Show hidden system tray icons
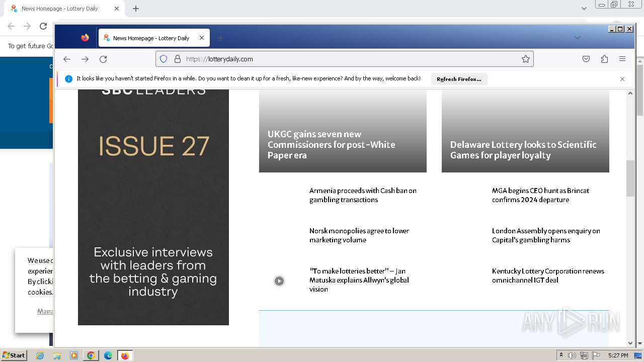This screenshot has height=362, width=644. [x=561, y=355]
